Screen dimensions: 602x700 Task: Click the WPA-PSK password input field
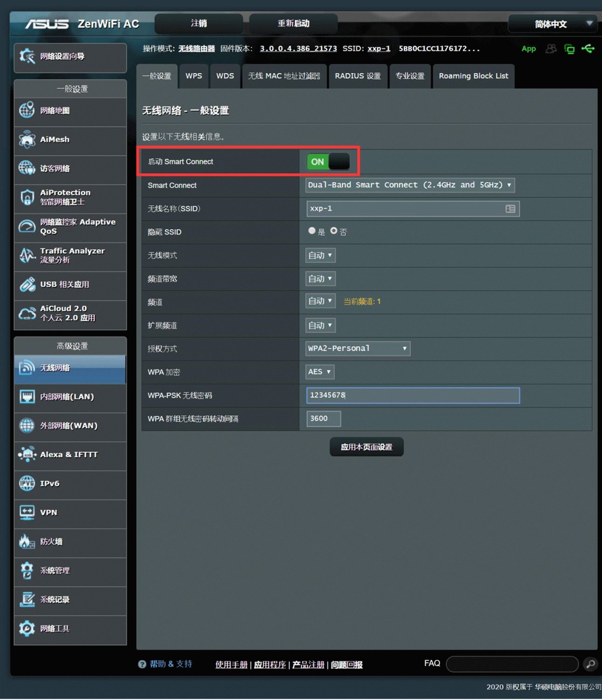pos(413,395)
